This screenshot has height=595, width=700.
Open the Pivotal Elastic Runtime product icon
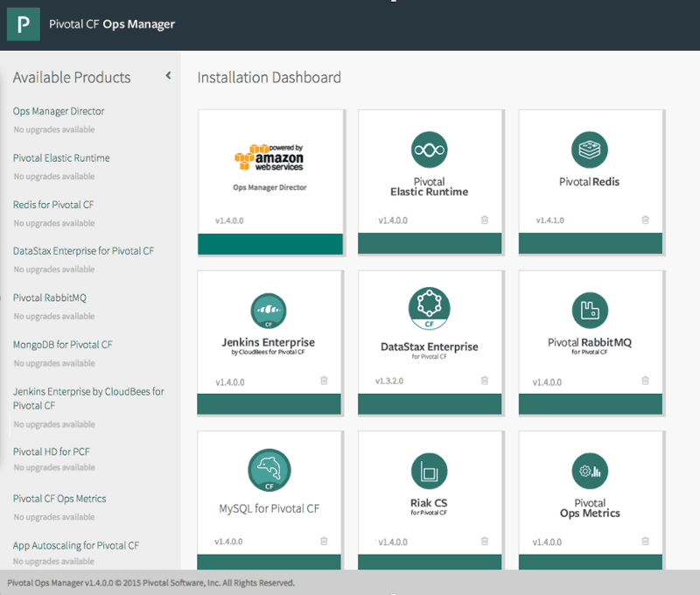(x=430, y=149)
